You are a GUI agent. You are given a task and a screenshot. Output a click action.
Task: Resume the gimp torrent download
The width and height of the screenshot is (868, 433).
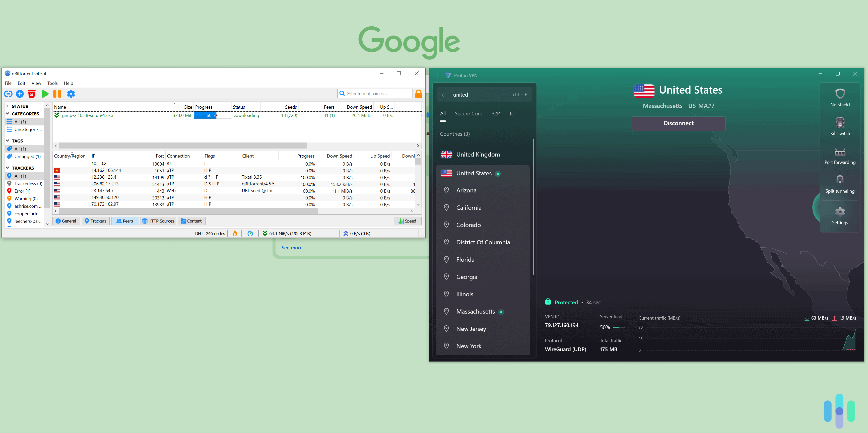45,94
